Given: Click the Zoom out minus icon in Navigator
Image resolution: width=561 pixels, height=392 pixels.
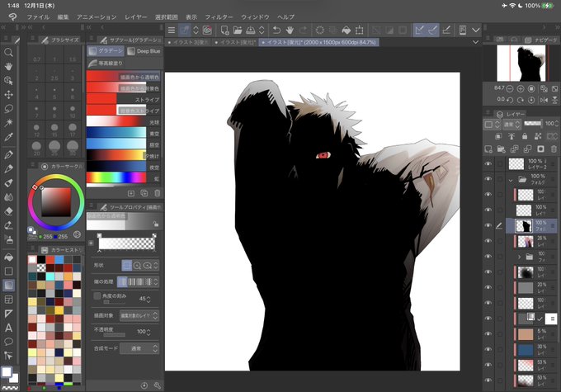Looking at the screenshot, I should (x=510, y=88).
